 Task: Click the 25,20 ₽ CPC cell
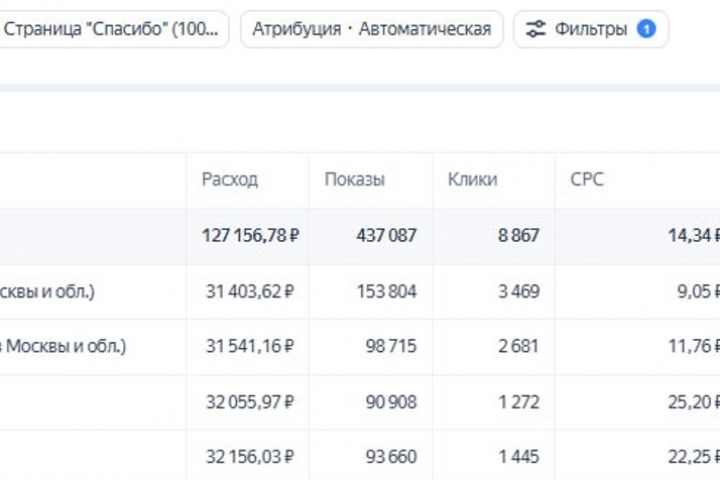pos(694,403)
